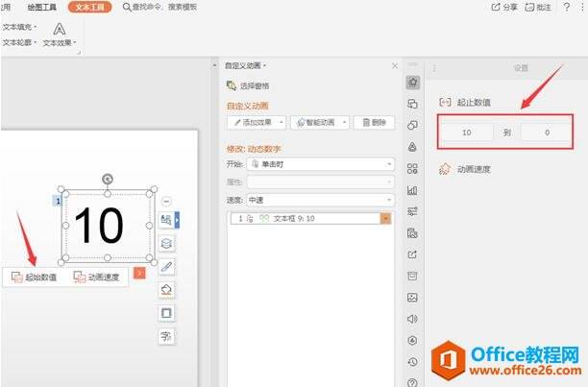The width and height of the screenshot is (588, 387).
Task: Open the 文本填充 dropdown
Action: click(19, 27)
